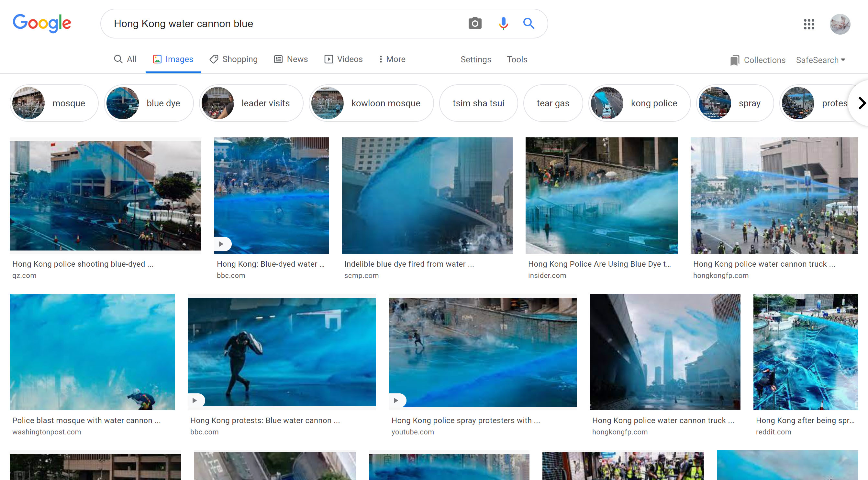Image resolution: width=868 pixels, height=480 pixels.
Task: Open the Google apps grid
Action: coord(809,24)
